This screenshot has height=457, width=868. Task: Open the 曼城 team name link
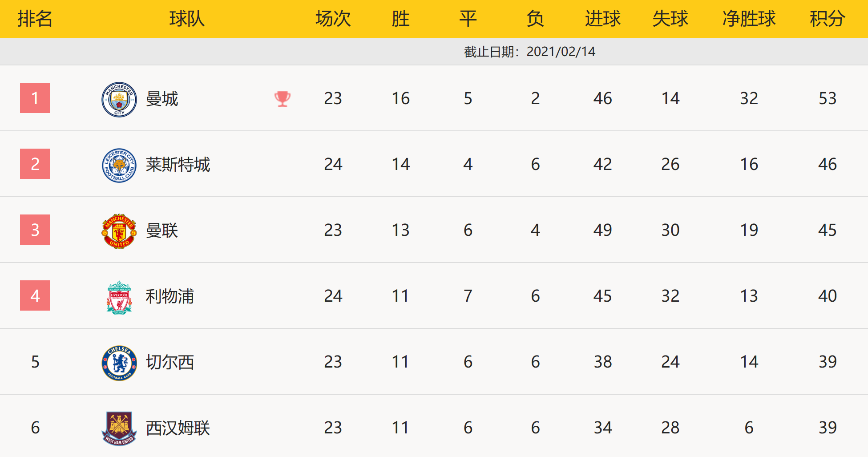(162, 98)
